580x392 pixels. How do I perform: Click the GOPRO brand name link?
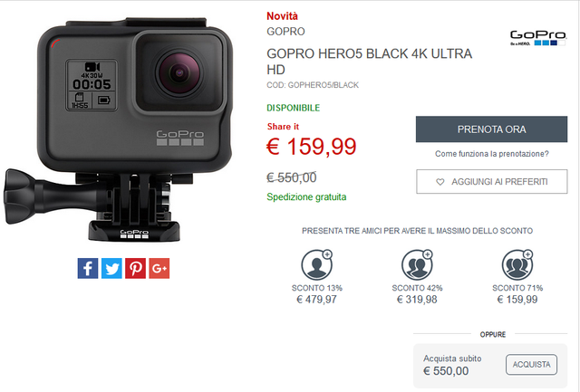point(285,32)
